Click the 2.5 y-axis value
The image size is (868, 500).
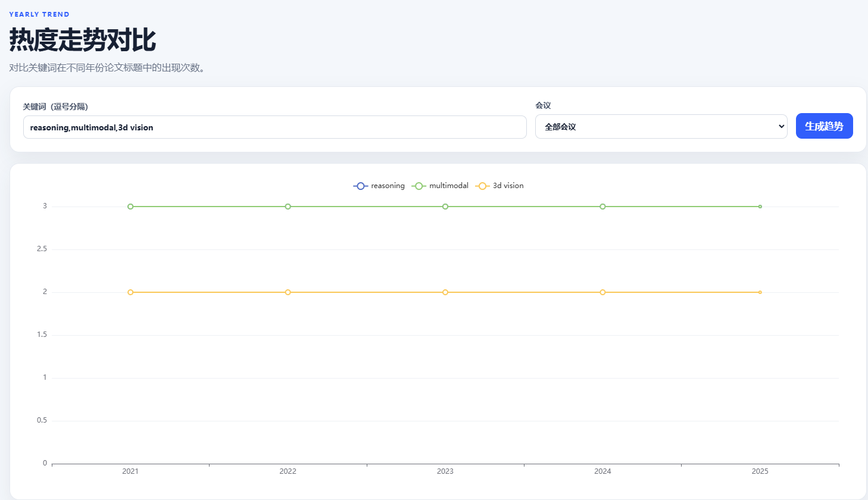coord(42,249)
